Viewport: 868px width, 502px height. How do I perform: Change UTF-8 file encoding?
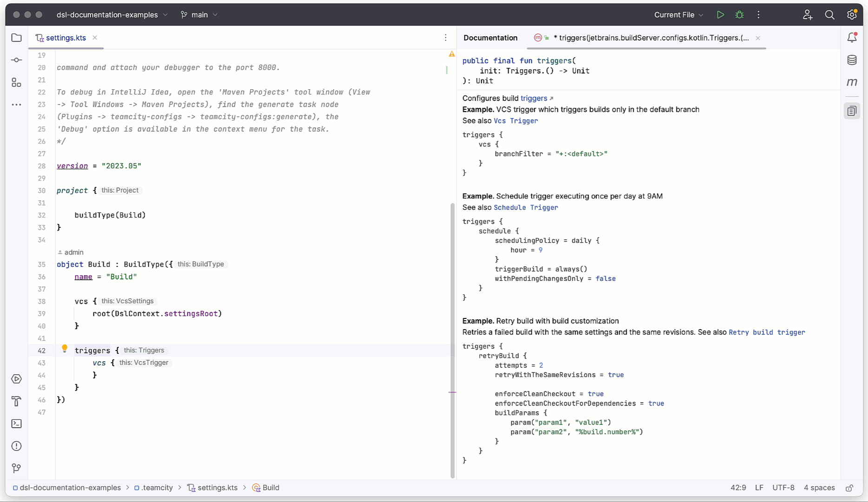[x=783, y=488]
